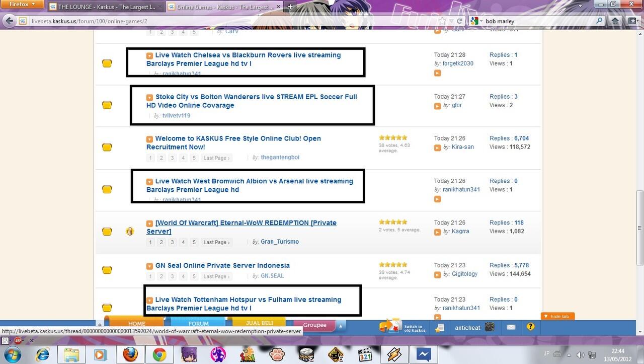Image resolution: width=644 pixels, height=364 pixels.
Task: Click hot-thread flame icon beside World Of Warcraft
Action: [130, 232]
